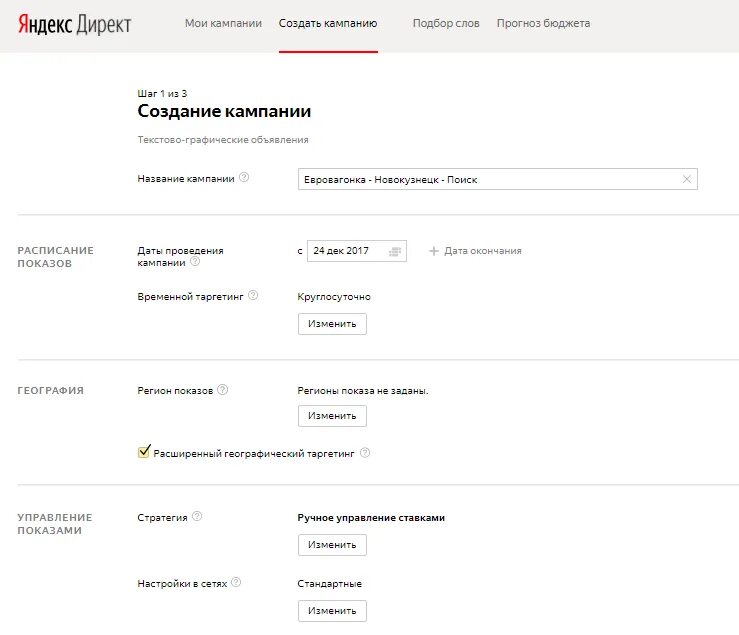This screenshot has width=739, height=635.
Task: Click the text Ручное управление ставками
Action: [x=371, y=518]
